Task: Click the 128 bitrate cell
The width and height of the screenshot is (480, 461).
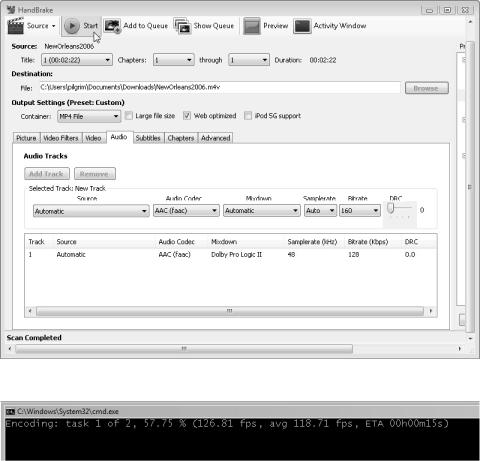Action: tap(353, 255)
